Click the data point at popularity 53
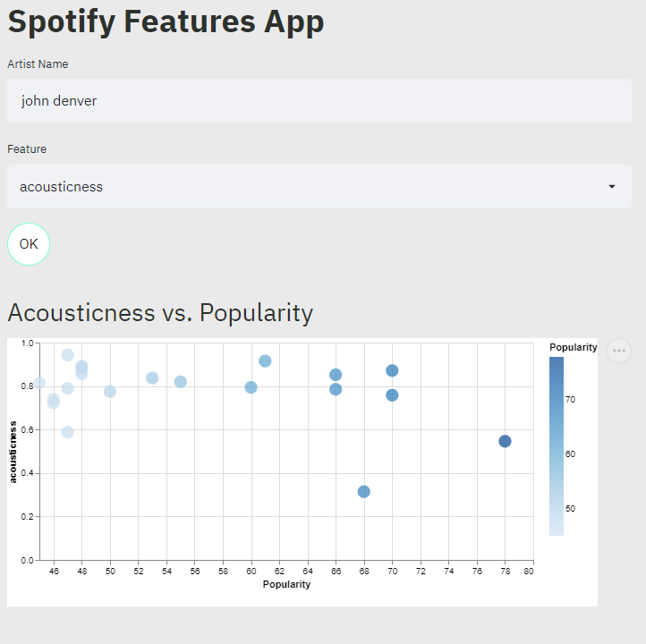The height and width of the screenshot is (644, 646). click(152, 377)
